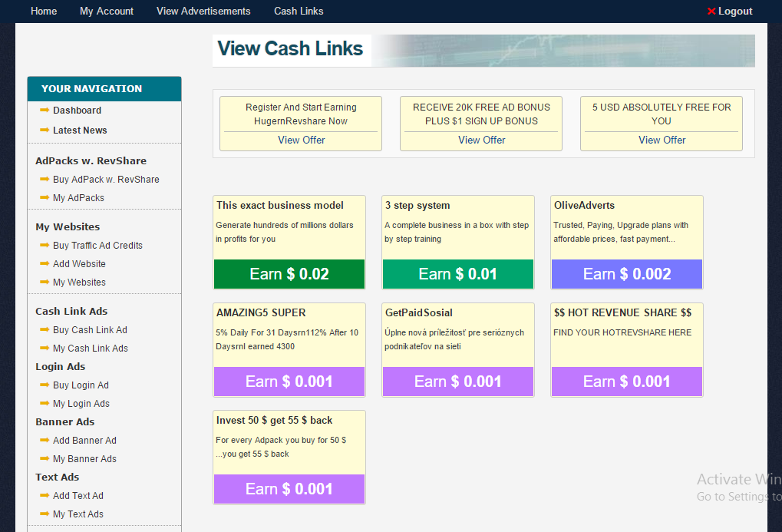Click the GetPaidSosial card title
Viewport: 782px width, 532px height.
[x=419, y=313]
